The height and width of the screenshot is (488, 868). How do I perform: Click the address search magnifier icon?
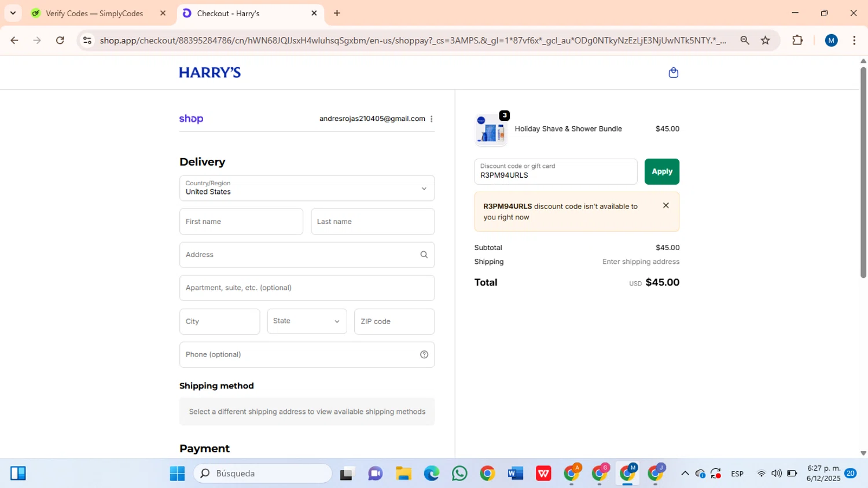coord(424,255)
